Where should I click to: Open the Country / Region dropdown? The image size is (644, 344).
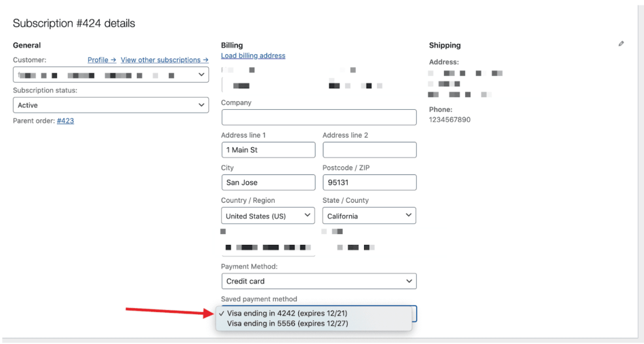pos(268,216)
